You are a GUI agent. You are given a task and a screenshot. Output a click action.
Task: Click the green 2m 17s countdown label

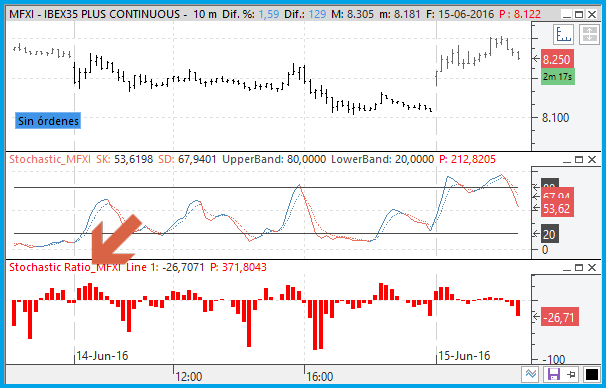pos(557,77)
